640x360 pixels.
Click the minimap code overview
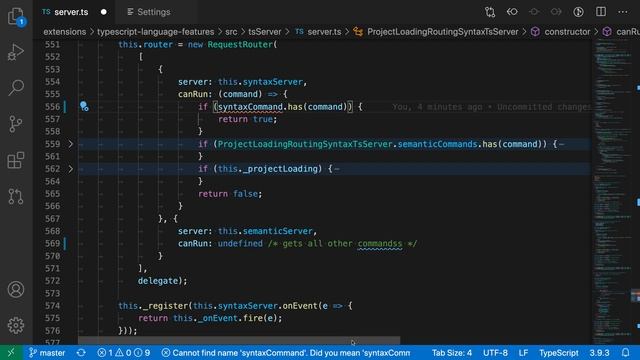pos(613,191)
